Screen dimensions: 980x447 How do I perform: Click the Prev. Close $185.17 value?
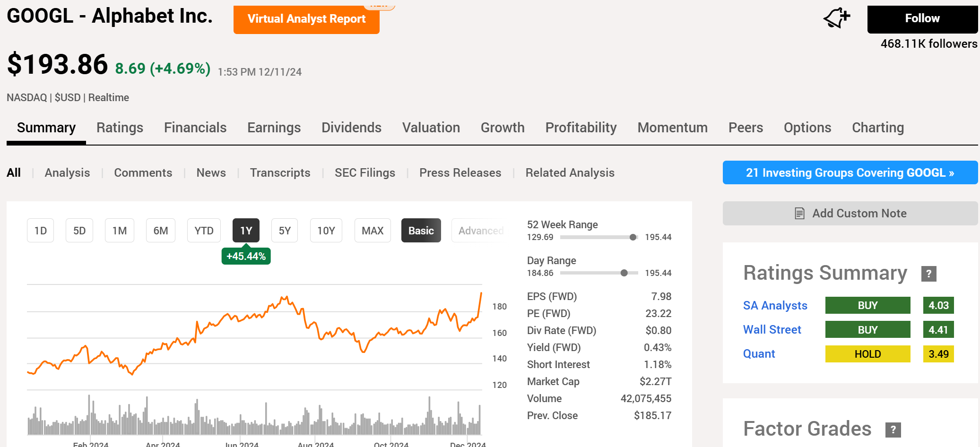pyautogui.click(x=652, y=416)
